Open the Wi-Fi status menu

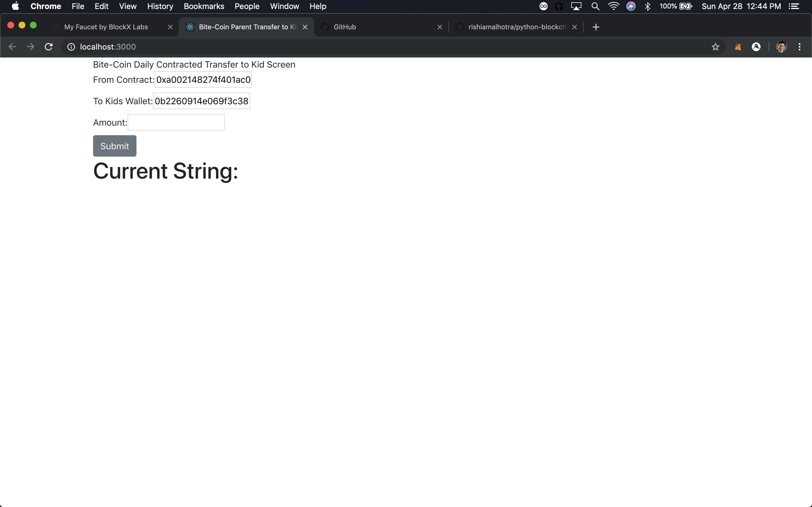[x=613, y=6]
